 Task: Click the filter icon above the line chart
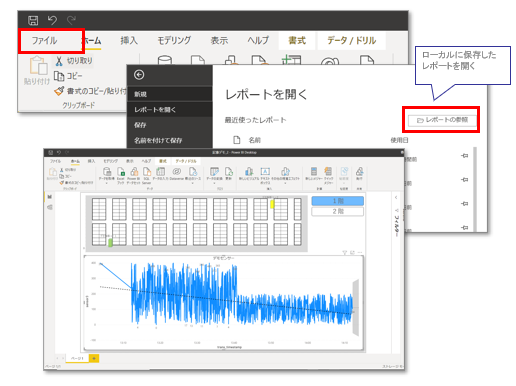[x=345, y=253]
